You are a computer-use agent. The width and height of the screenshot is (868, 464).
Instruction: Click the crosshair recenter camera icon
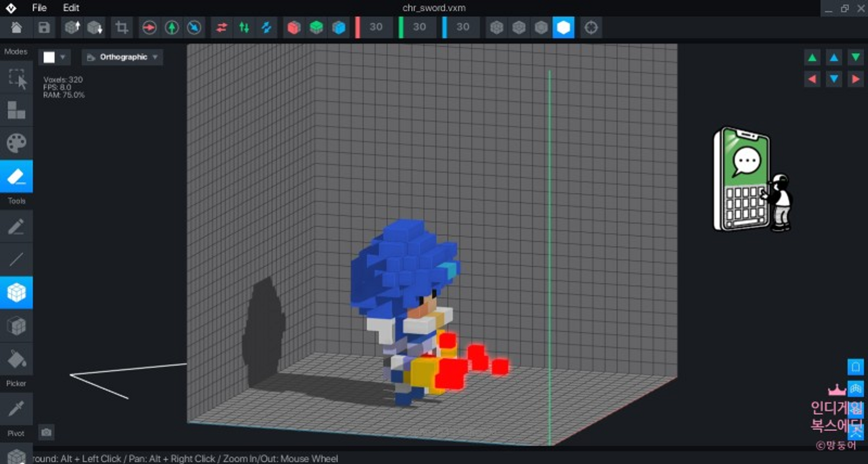(x=591, y=28)
